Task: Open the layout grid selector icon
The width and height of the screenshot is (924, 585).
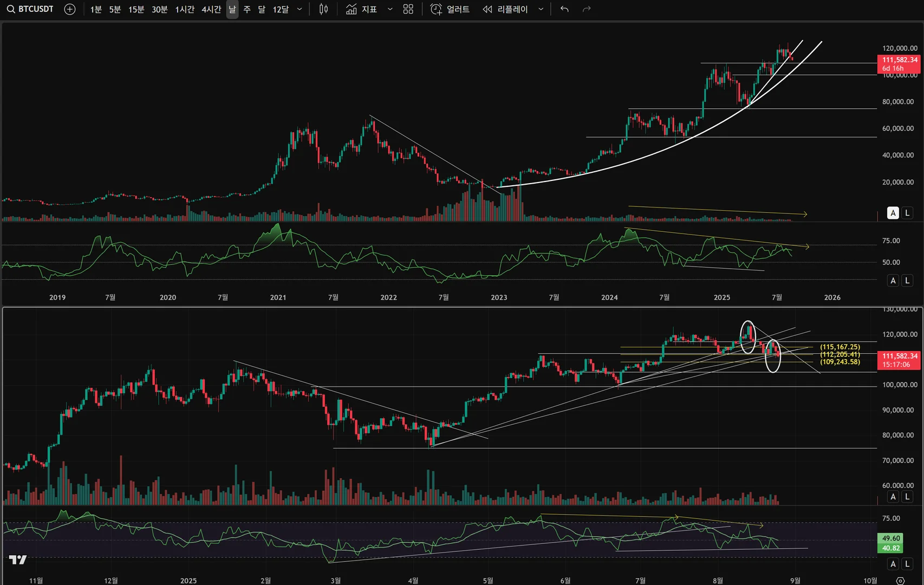Action: click(408, 9)
